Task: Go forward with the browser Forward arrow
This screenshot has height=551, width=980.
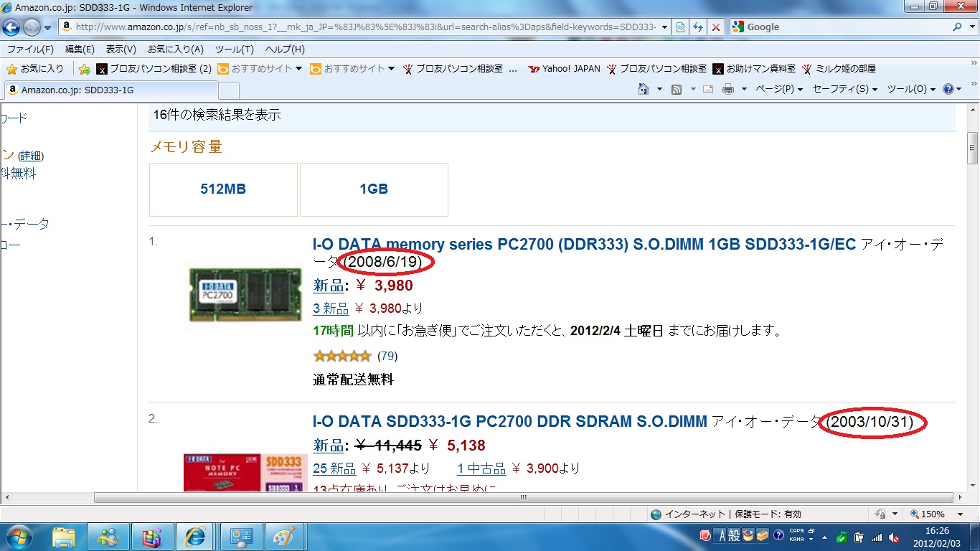Action: (32, 27)
